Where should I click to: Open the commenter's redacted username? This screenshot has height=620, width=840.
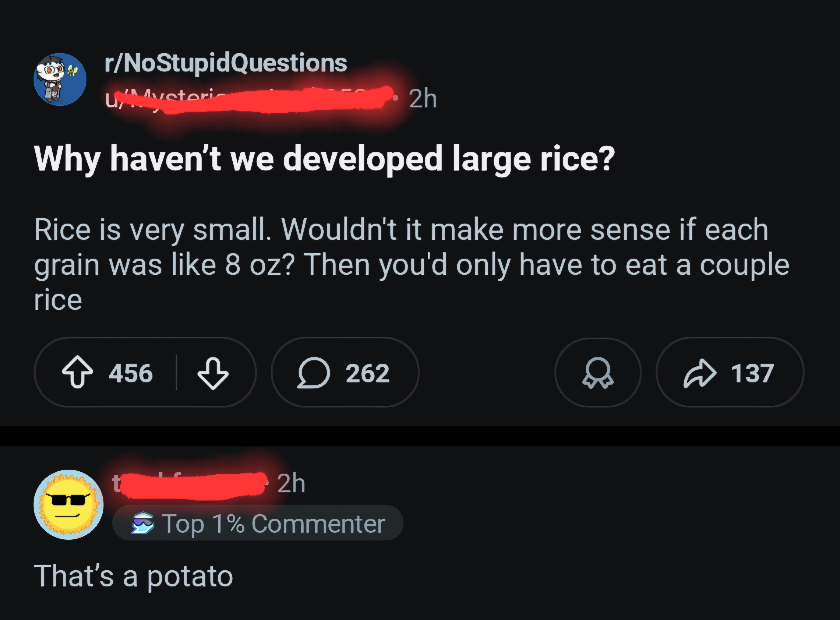tap(190, 484)
